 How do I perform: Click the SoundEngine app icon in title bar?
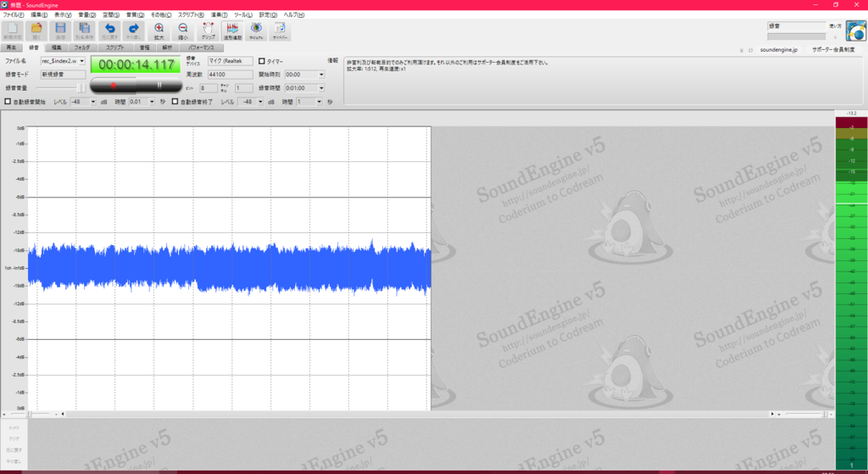pyautogui.click(x=4, y=4)
